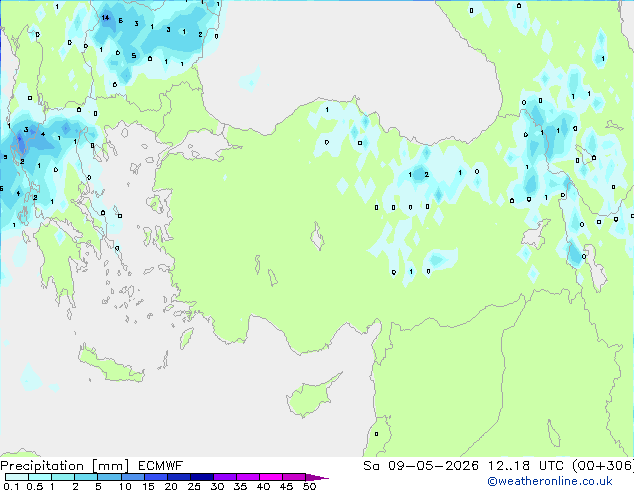
Task: Pick the 15–20 mm legend color swatch
Action: pyautogui.click(x=155, y=477)
